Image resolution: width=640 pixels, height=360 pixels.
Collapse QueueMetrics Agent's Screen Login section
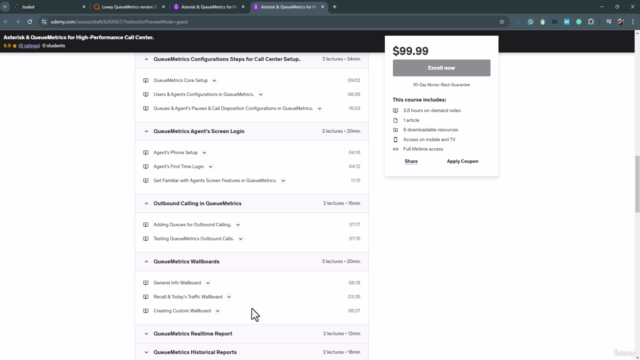click(146, 131)
